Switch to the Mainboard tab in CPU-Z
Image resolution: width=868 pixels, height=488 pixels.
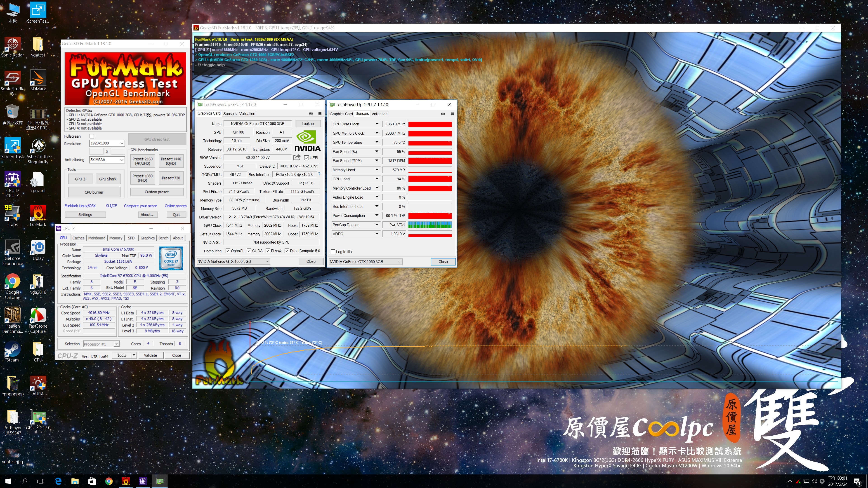tap(97, 238)
